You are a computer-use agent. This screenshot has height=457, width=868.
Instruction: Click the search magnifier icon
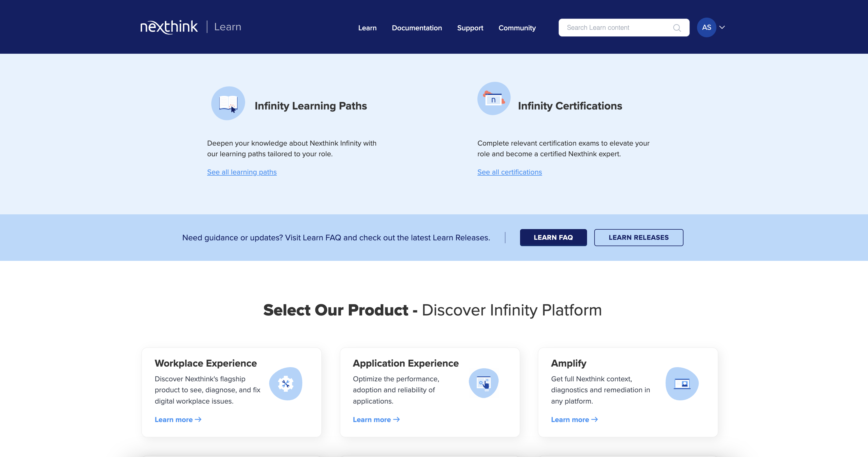click(677, 28)
